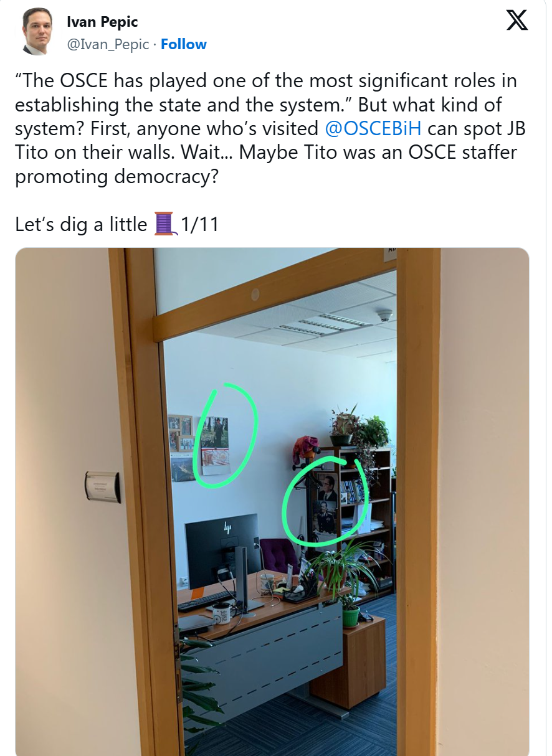Click the HP logo on the monitor
552x756 pixels.
click(x=227, y=527)
